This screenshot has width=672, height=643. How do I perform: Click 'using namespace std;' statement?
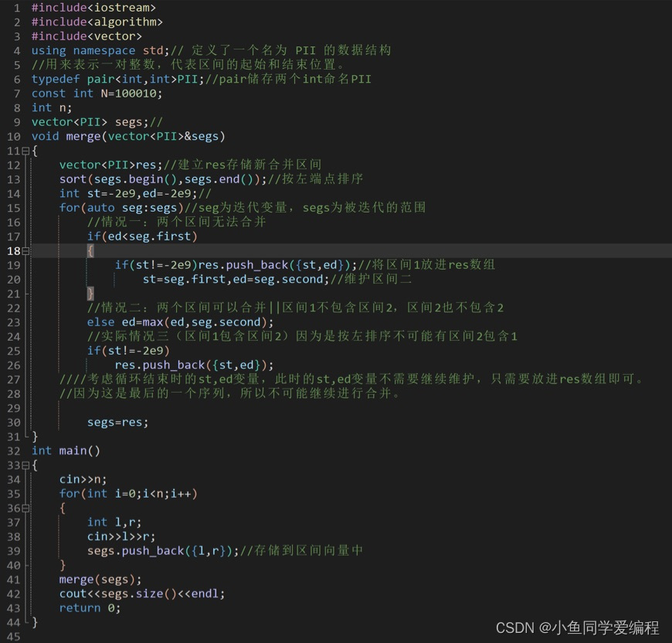pos(100,50)
